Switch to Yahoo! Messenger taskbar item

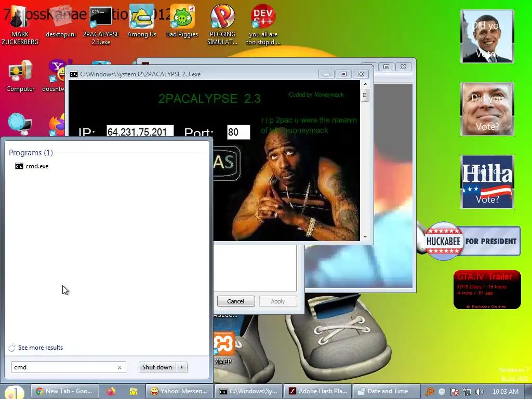tap(179, 391)
